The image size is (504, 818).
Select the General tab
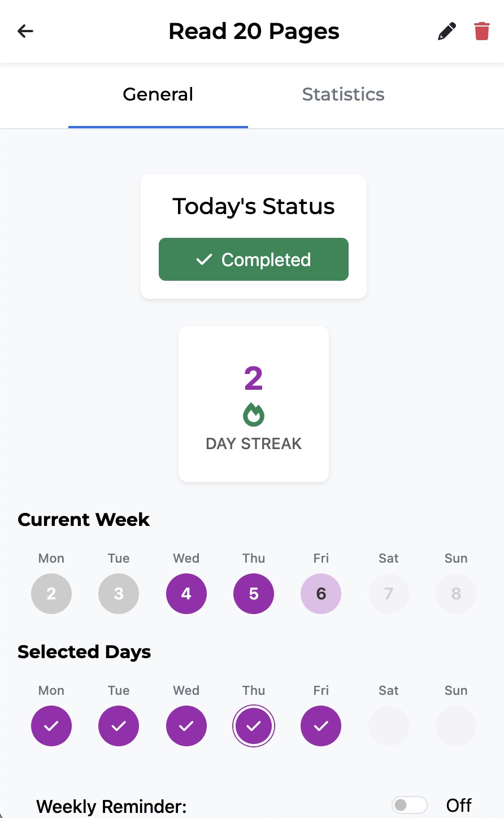158,94
